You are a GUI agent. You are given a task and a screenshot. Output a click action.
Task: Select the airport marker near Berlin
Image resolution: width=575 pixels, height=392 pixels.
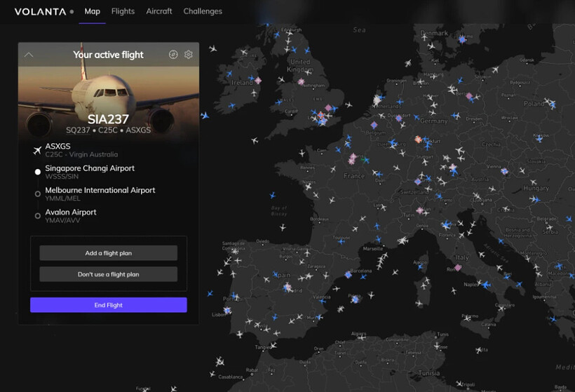(469, 96)
